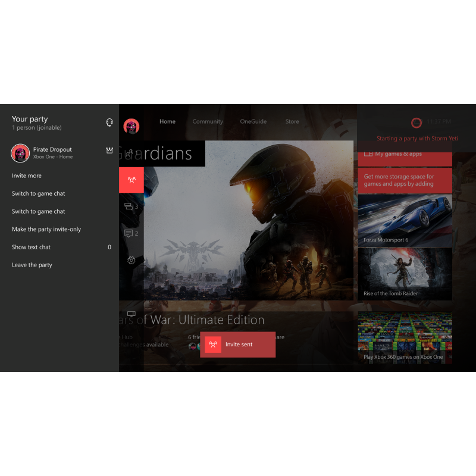Open the guide profile avatar beside Home
The width and height of the screenshot is (476, 476).
(131, 126)
